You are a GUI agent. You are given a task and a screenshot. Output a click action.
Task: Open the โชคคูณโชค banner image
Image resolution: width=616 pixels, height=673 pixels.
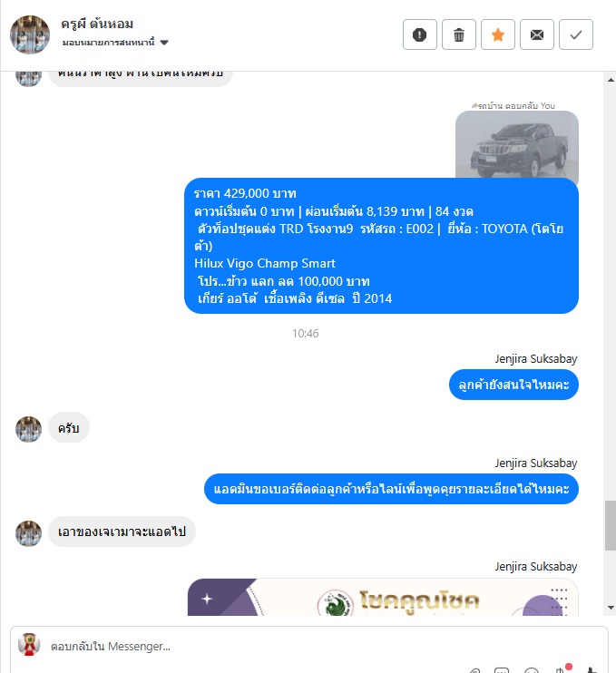point(383,597)
